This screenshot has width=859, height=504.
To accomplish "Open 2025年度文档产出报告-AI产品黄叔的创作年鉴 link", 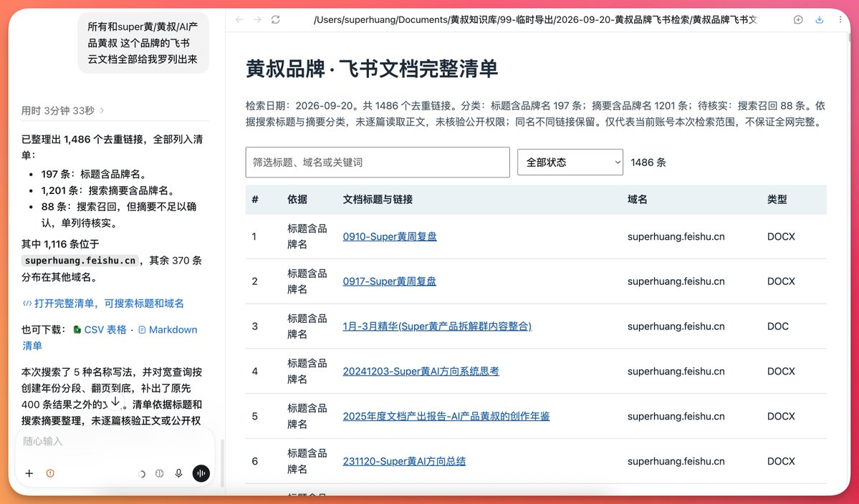I will click(x=446, y=416).
